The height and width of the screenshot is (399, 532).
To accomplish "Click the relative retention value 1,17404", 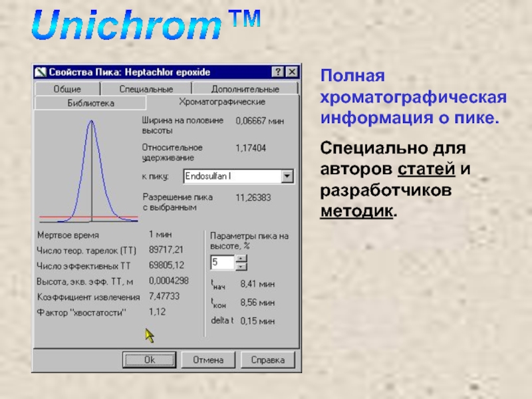I will click(x=251, y=148).
